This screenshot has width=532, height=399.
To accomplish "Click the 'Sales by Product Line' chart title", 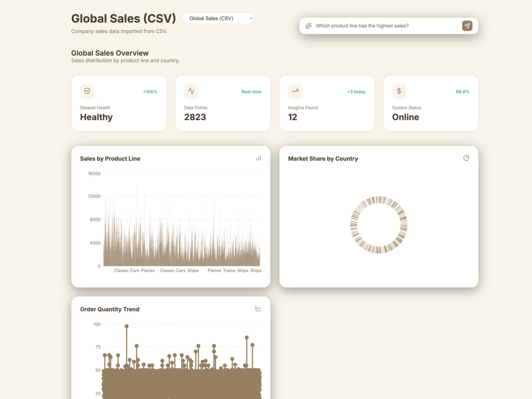I will [110, 159].
